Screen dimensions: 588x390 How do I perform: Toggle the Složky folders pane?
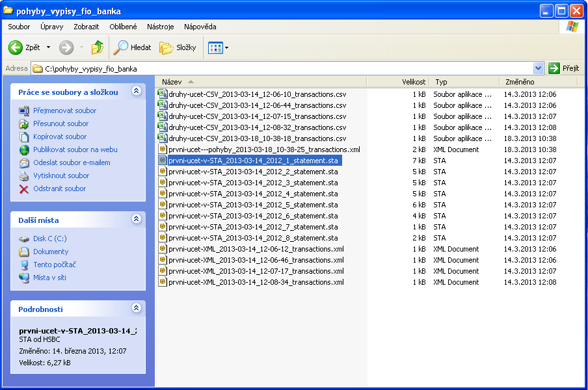click(178, 47)
